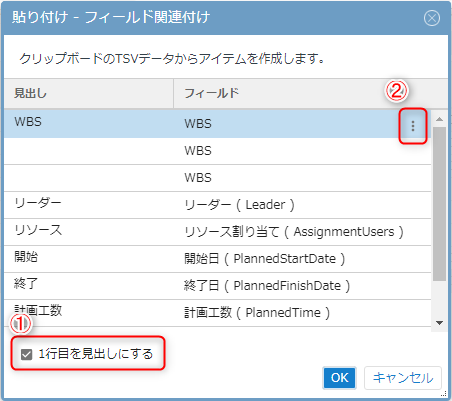
Task: Select 計画工数 ( PlannedTime ) field row
Action: coord(217,313)
